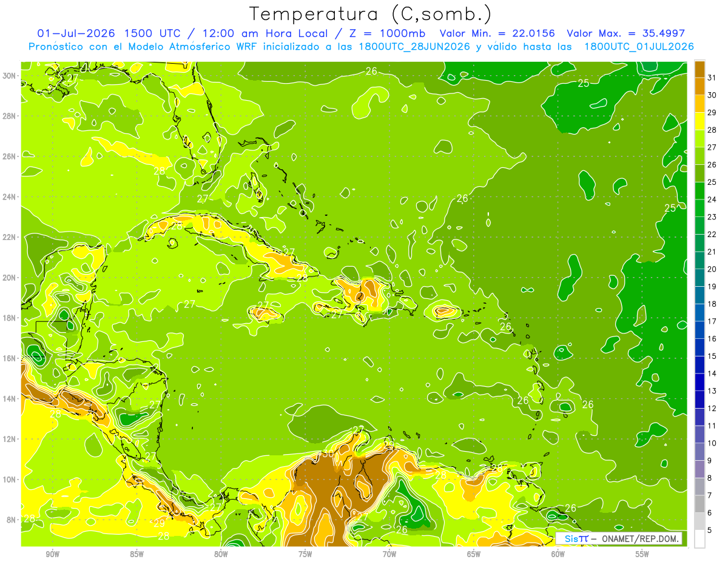This screenshot has height=562, width=728.
Task: Click the 85W longitude axis label
Action: [137, 554]
